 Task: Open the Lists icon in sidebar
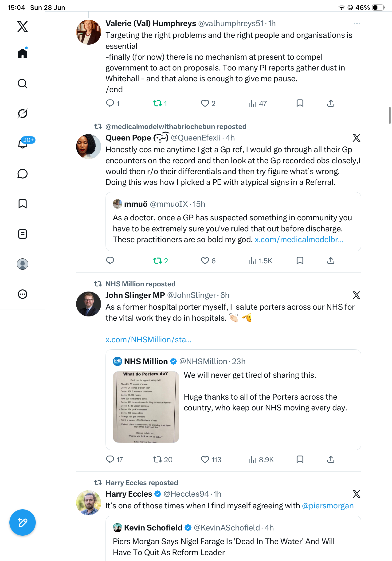pos(23,234)
